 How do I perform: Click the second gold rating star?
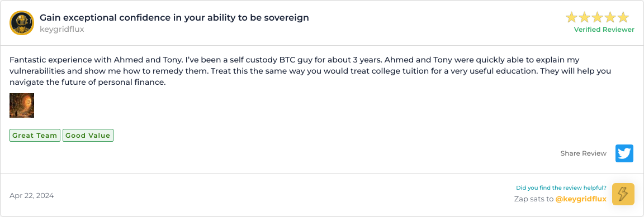pos(584,17)
